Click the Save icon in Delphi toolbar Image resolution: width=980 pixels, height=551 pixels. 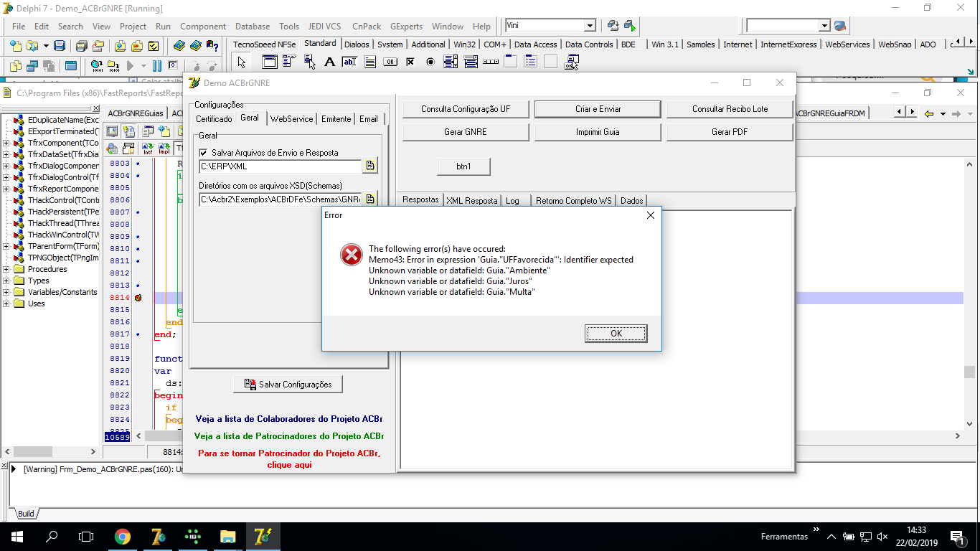pyautogui.click(x=60, y=46)
